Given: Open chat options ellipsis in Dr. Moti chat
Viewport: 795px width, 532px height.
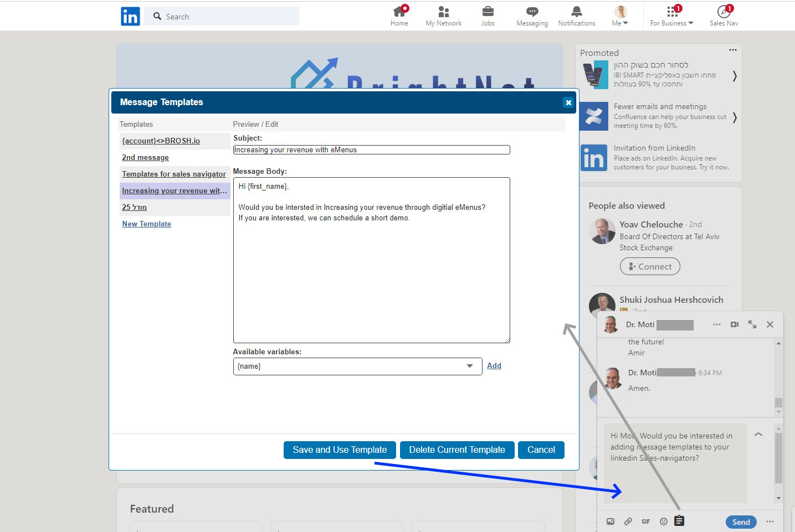Looking at the screenshot, I should coord(717,324).
